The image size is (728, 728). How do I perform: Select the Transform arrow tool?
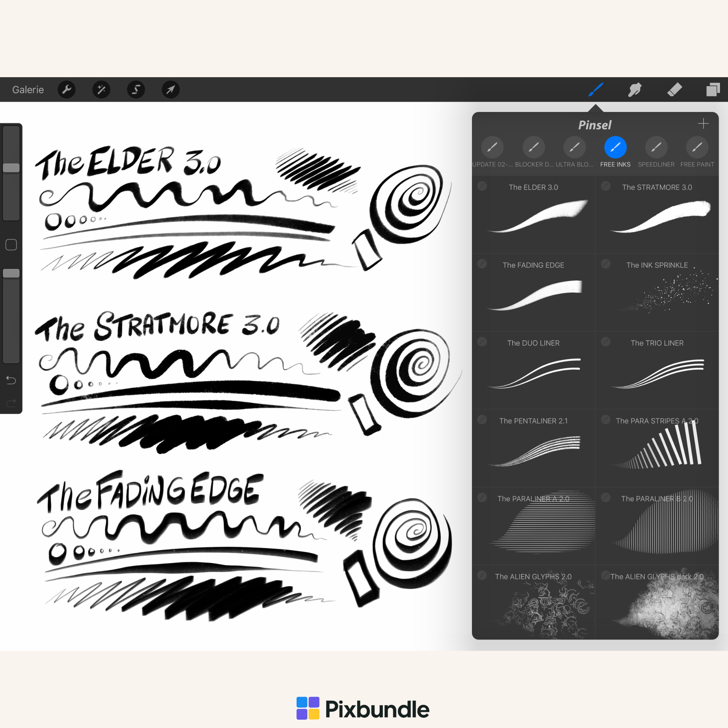click(171, 90)
